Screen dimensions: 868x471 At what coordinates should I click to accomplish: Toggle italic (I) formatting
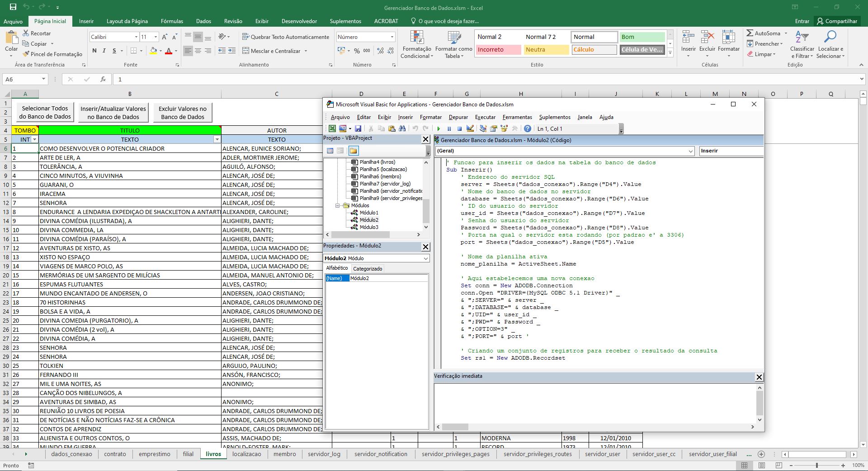click(104, 51)
